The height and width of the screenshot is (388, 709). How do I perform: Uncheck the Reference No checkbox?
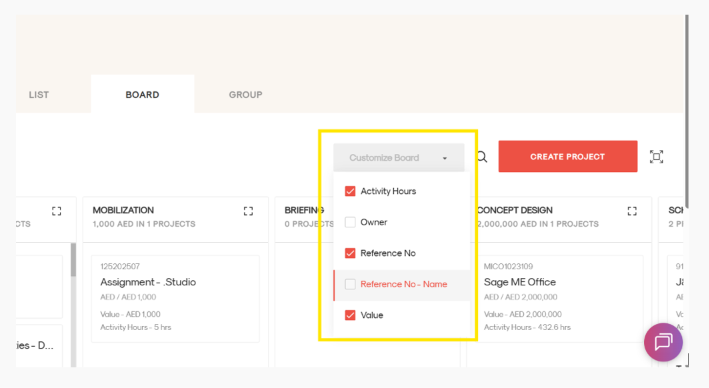(350, 253)
